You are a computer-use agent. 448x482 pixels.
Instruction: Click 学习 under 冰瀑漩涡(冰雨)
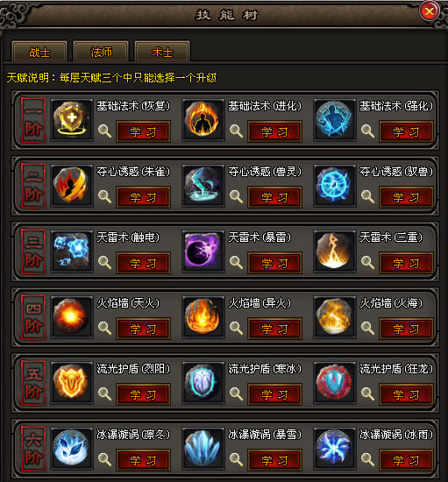coord(406,460)
